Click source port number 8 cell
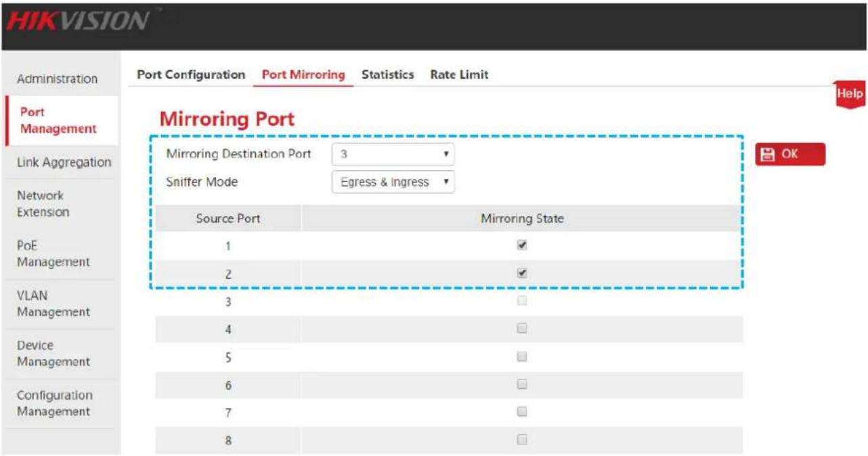Image resolution: width=868 pixels, height=456 pixels. [228, 440]
